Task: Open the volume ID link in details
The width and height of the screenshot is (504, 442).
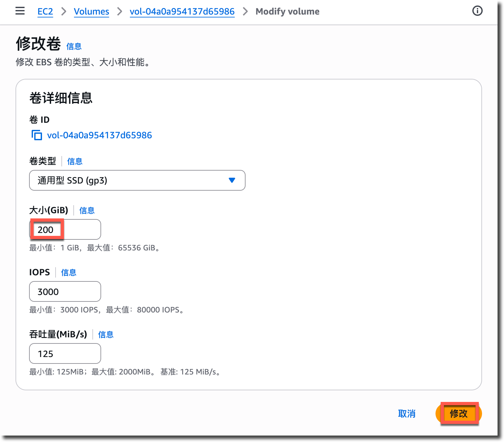Action: click(x=100, y=135)
